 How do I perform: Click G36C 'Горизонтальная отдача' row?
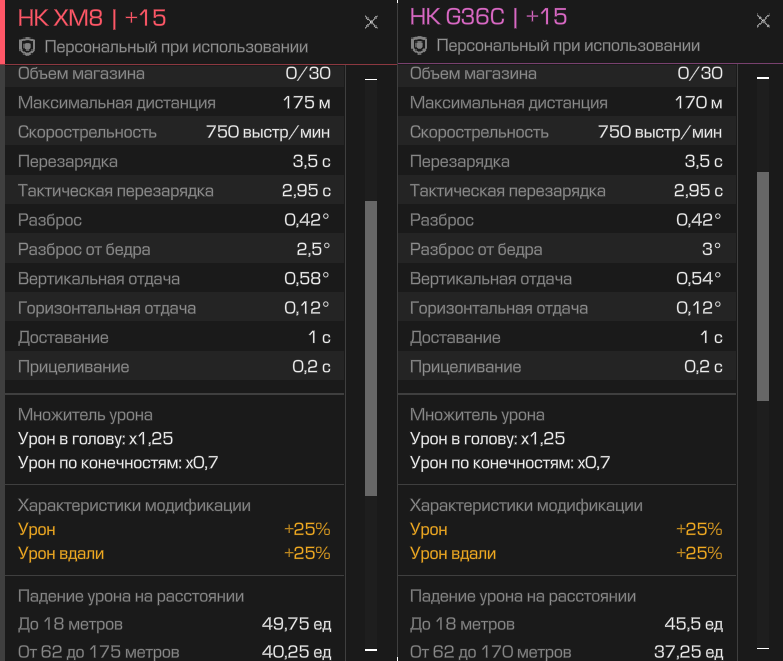(567, 308)
